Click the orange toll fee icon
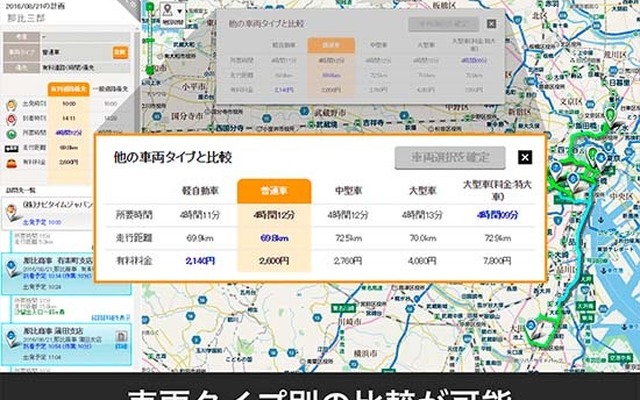Screen dimensions: 640x400 11,163
